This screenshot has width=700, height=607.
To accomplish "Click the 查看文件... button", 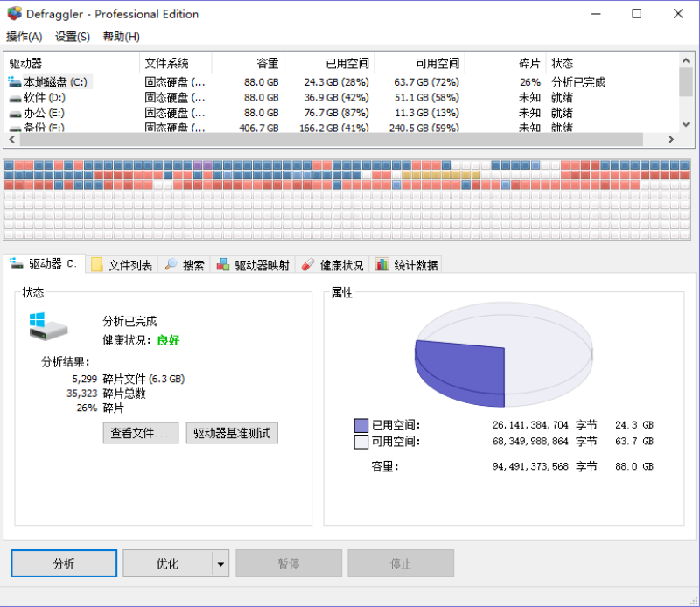I will point(141,433).
